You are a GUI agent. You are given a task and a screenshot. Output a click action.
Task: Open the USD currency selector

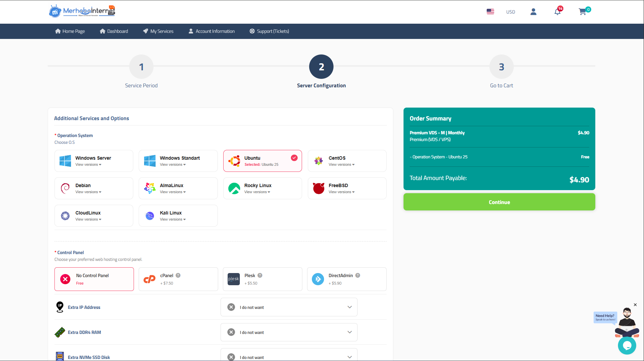click(x=510, y=12)
